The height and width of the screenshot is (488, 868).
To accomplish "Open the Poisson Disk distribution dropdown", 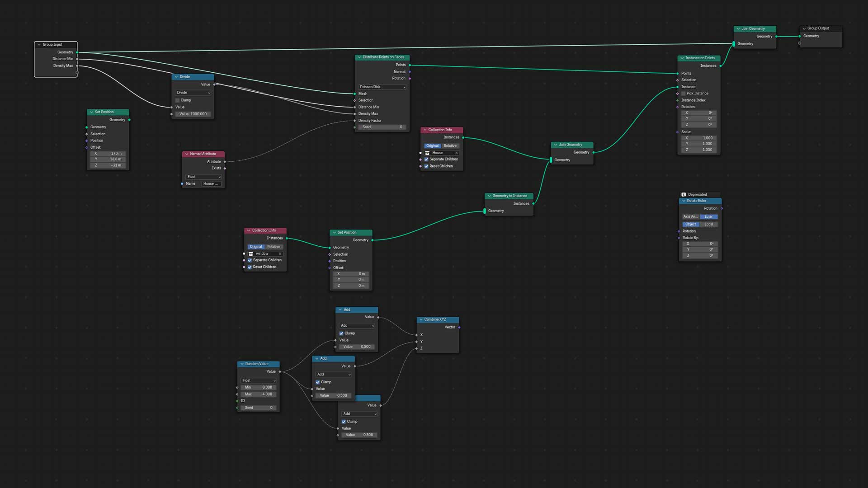I will click(382, 87).
